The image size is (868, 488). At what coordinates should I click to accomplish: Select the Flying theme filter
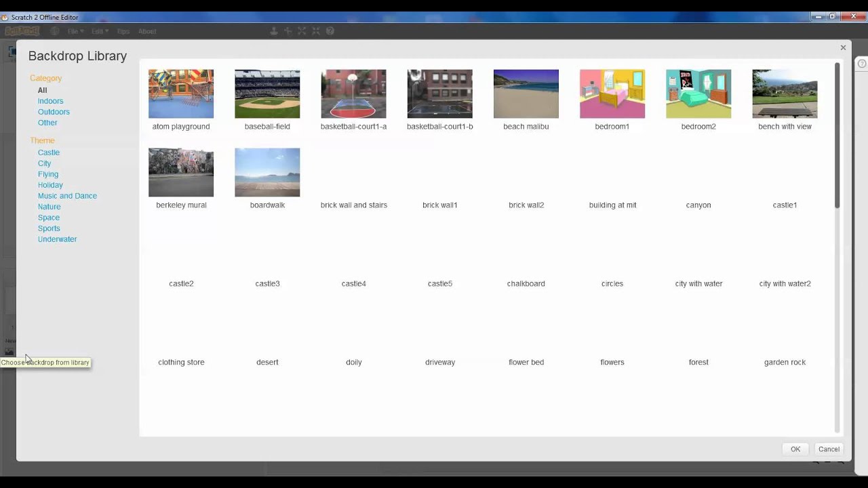click(48, 174)
